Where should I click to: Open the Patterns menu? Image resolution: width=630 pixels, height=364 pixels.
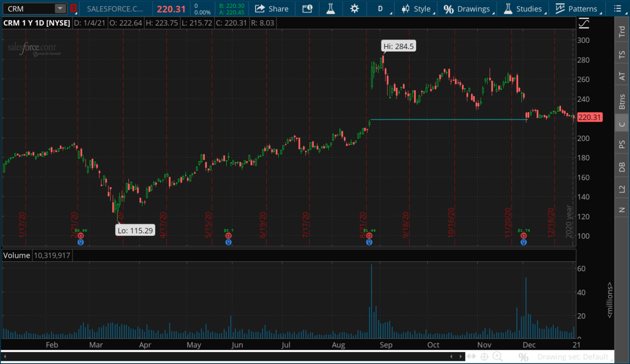click(576, 9)
